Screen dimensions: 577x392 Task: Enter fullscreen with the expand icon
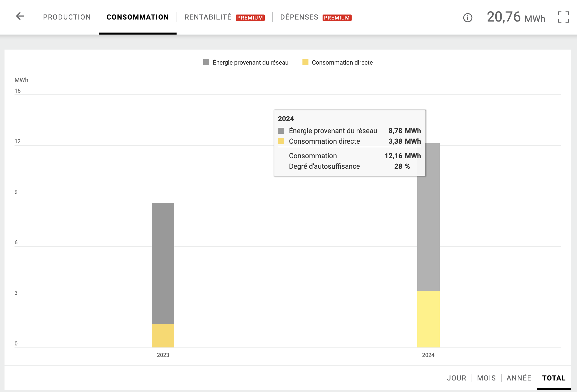click(x=563, y=17)
